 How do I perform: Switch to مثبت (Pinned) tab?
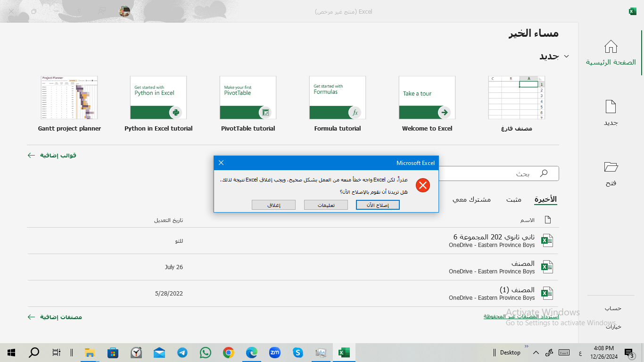[514, 199]
